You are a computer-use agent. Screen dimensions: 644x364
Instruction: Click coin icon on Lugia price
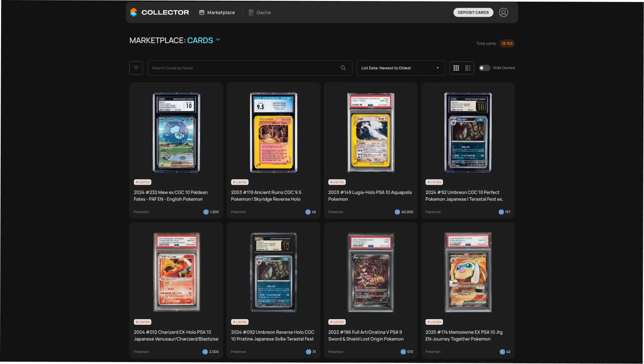(x=397, y=212)
